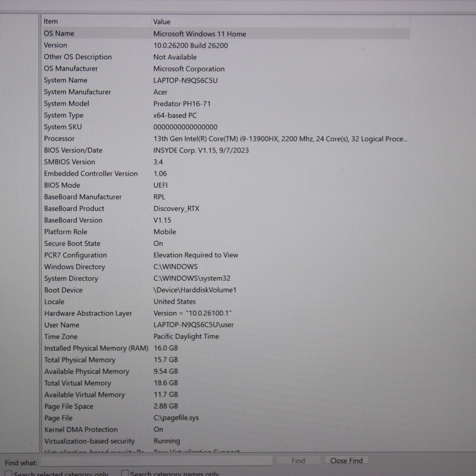Click the Find what text field

tap(156, 461)
